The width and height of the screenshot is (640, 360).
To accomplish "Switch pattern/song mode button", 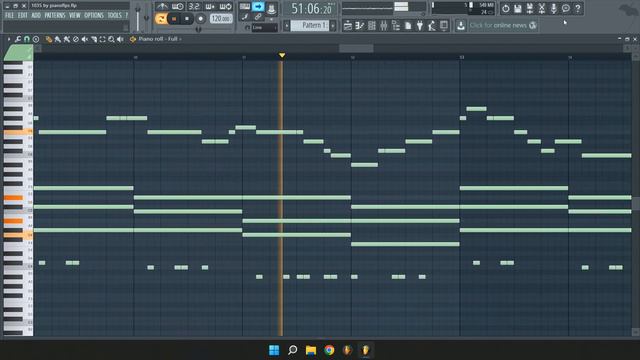I will [x=161, y=18].
